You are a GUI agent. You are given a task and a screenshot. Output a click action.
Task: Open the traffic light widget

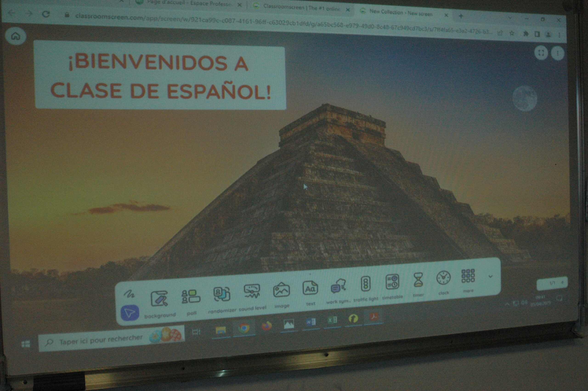(366, 284)
